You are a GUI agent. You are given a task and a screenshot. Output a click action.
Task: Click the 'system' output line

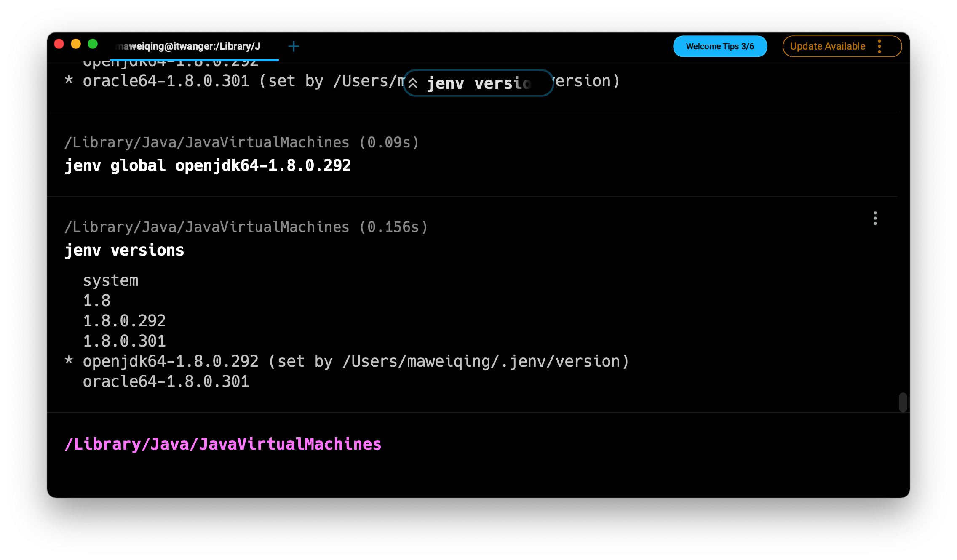point(111,280)
